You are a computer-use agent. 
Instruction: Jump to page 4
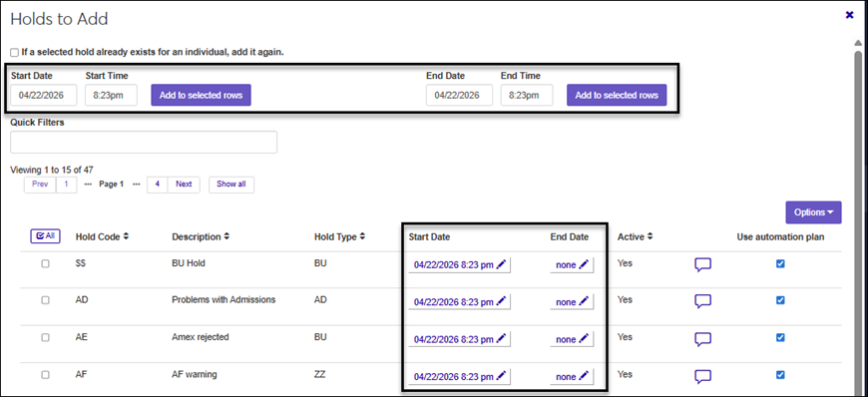[158, 185]
